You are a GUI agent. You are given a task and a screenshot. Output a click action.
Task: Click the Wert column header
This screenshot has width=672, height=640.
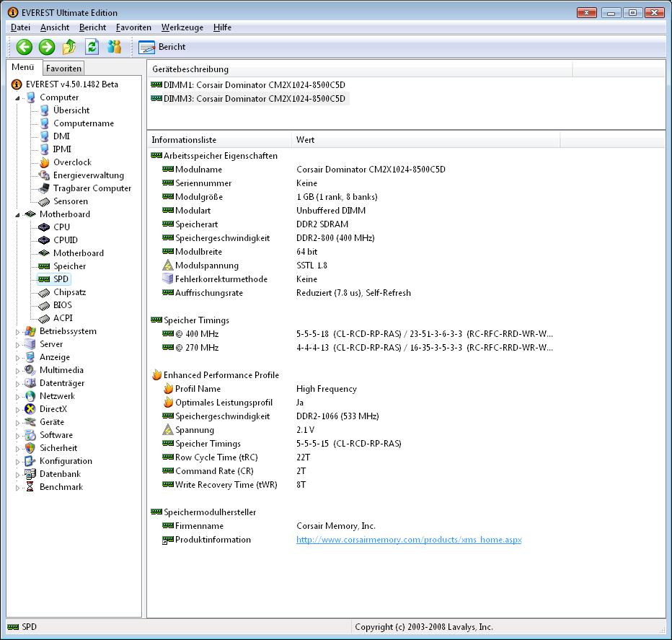tap(426, 140)
